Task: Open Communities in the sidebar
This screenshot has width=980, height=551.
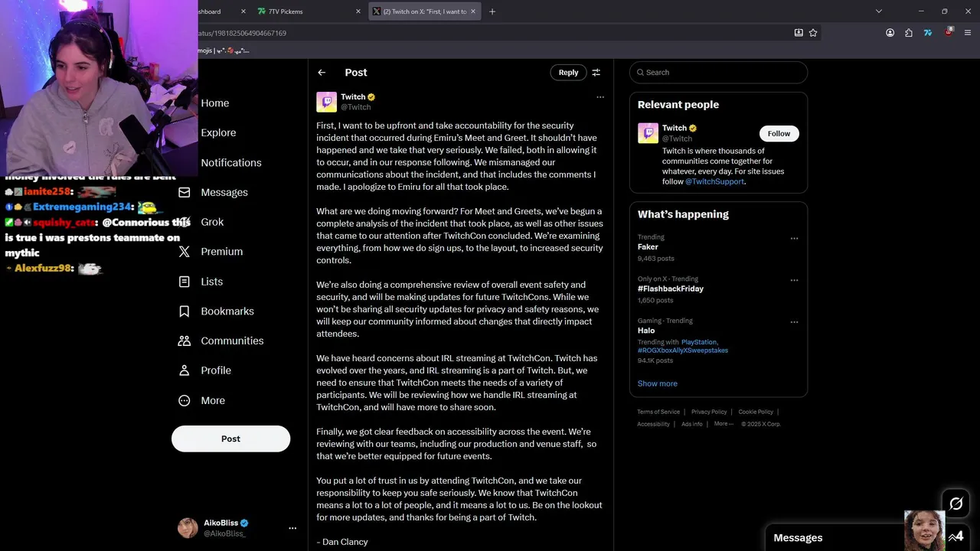Action: coord(232,341)
